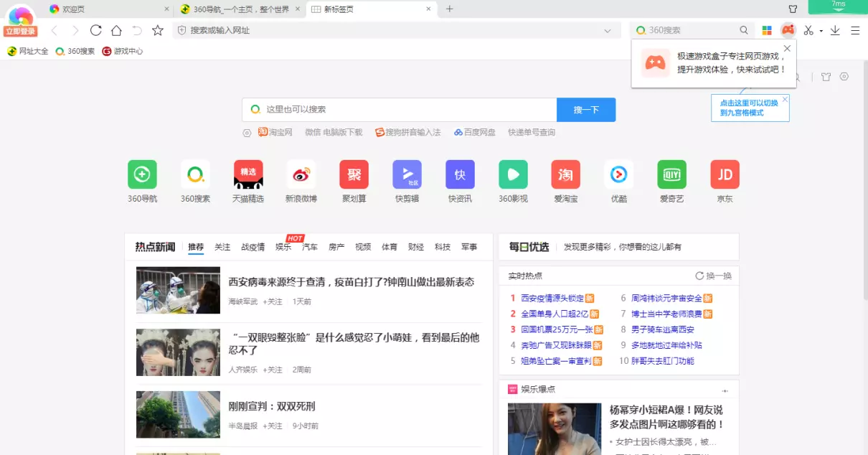The height and width of the screenshot is (455, 868).
Task: Click the undo closed tab arrow
Action: pyautogui.click(x=137, y=30)
